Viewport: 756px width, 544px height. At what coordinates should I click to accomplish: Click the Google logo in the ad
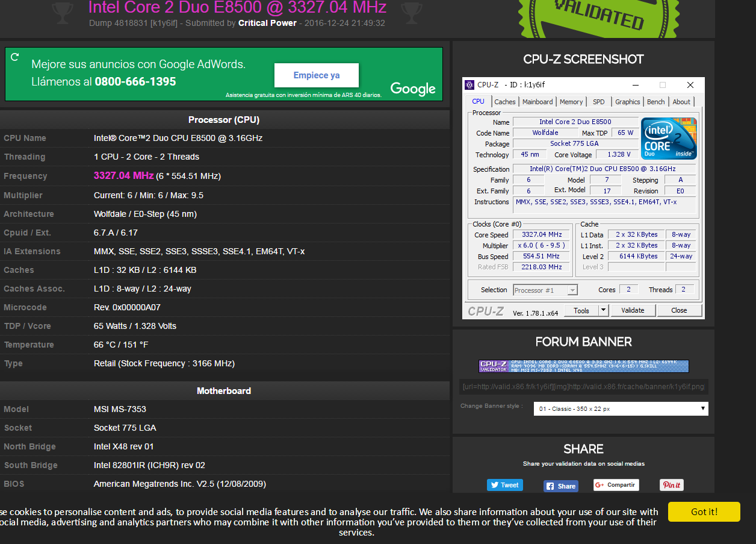pos(413,89)
